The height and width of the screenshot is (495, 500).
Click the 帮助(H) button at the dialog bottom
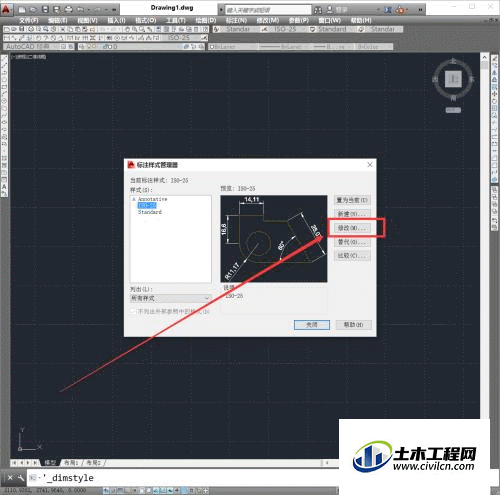353,325
